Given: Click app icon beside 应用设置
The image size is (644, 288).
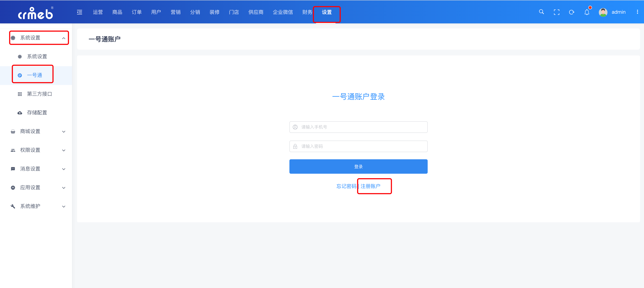Looking at the screenshot, I should 13,188.
